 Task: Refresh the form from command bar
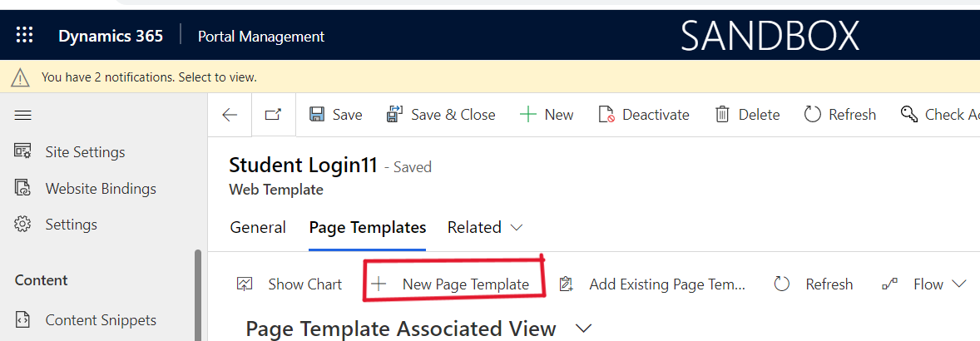click(839, 115)
